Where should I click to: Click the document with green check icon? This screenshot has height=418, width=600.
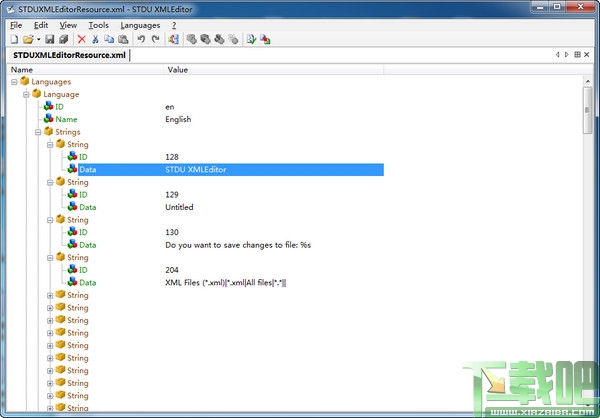tap(251, 39)
